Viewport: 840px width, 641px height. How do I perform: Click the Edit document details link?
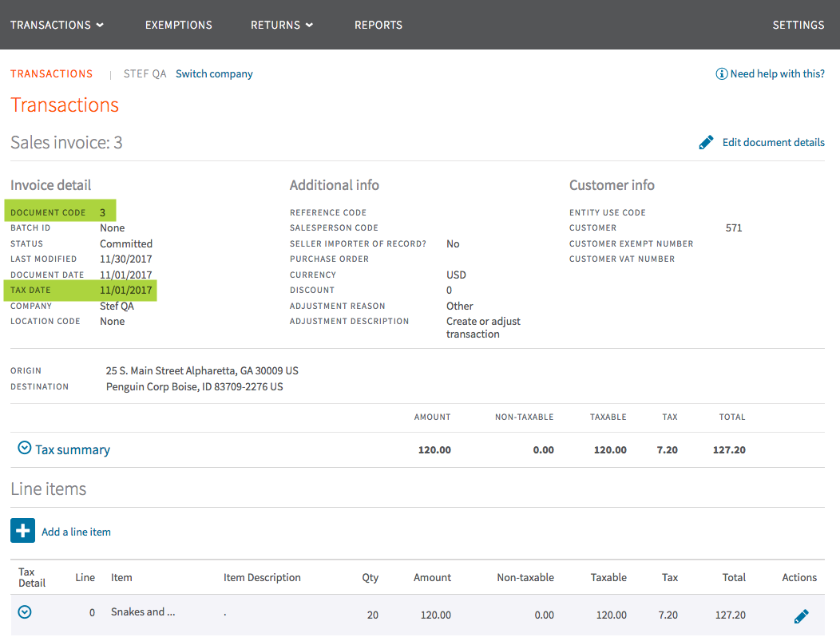[x=774, y=142]
